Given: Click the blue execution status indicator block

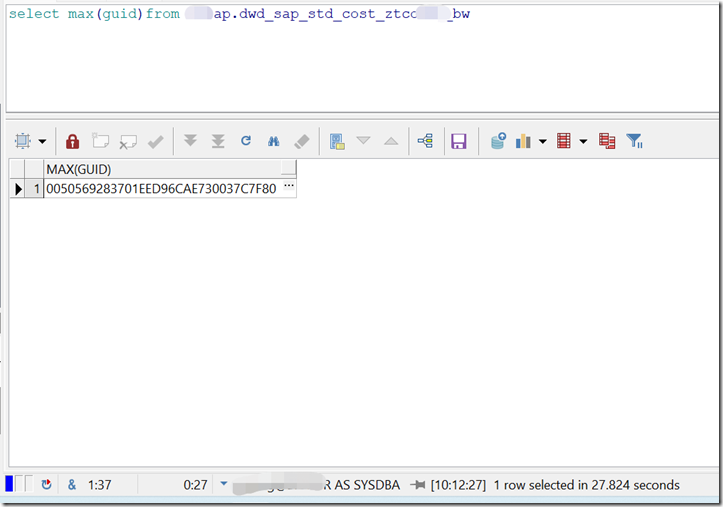Looking at the screenshot, I should 9,483.
